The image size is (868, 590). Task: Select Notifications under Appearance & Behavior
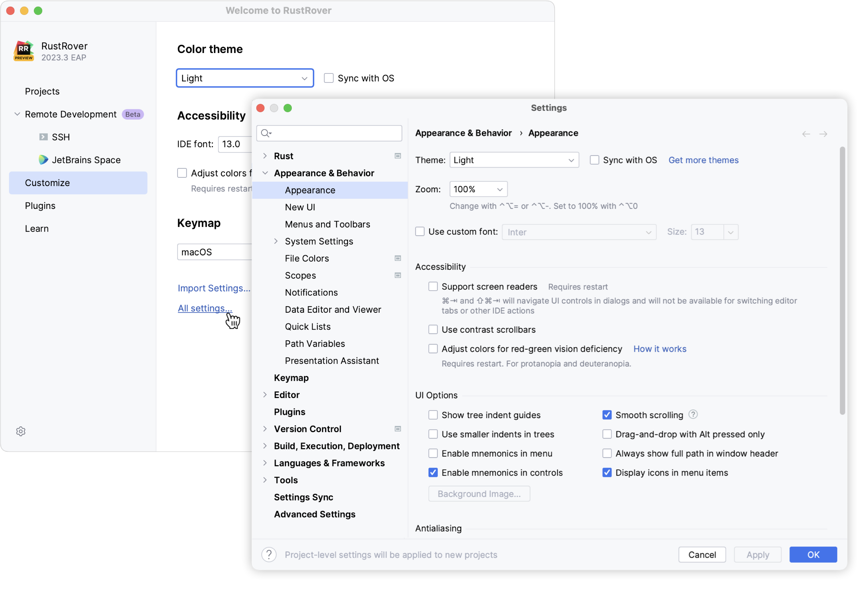[x=311, y=292]
